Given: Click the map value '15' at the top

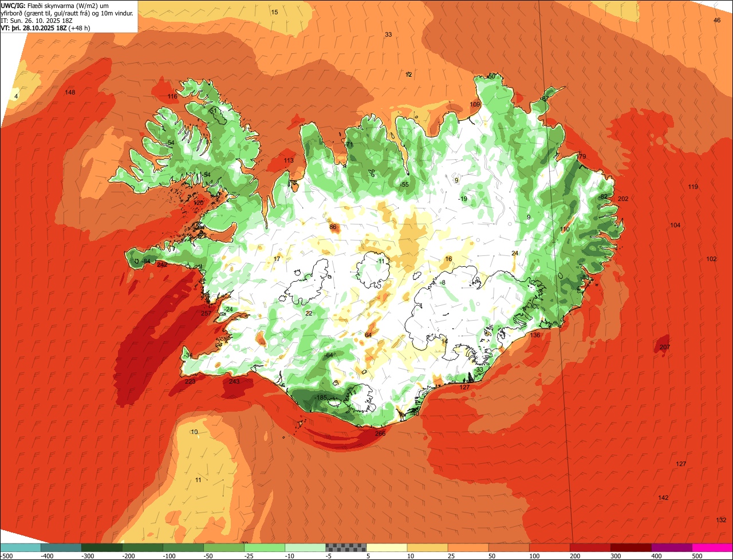Looking at the screenshot, I should (274, 12).
